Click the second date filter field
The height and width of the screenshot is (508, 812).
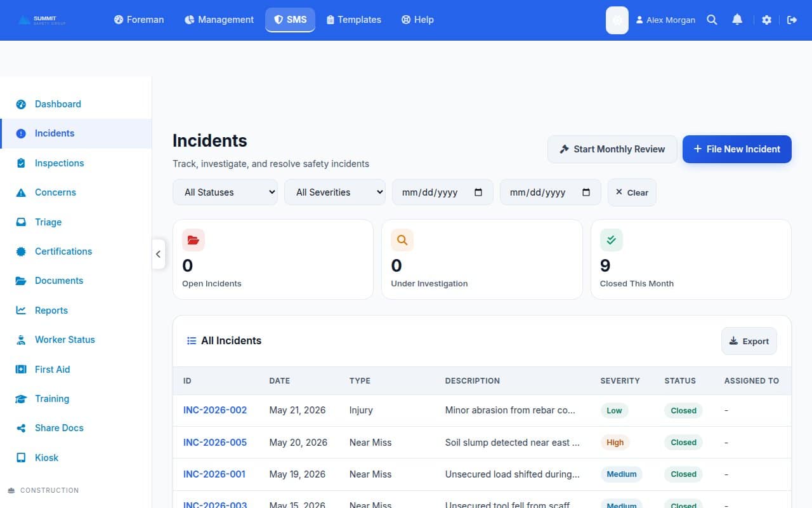coord(551,192)
